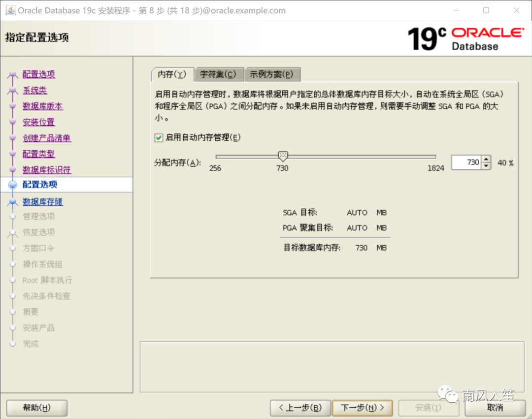Go to 安装位置 step
532x419 pixels.
tap(39, 122)
